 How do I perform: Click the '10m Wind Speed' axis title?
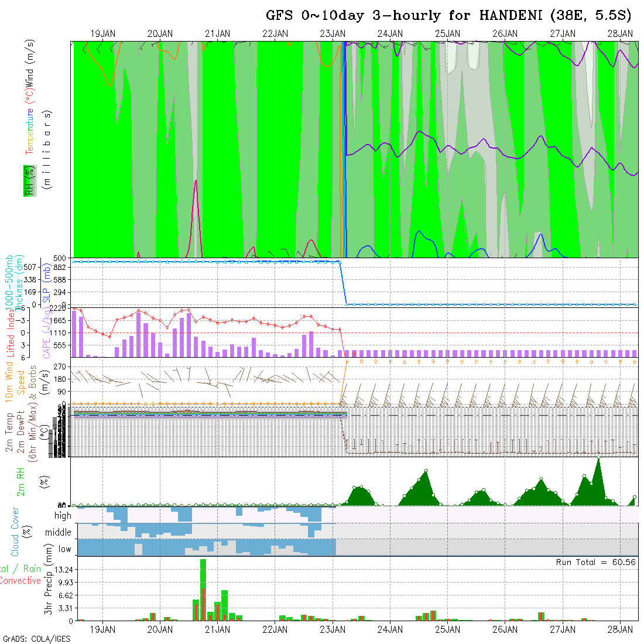(15, 382)
